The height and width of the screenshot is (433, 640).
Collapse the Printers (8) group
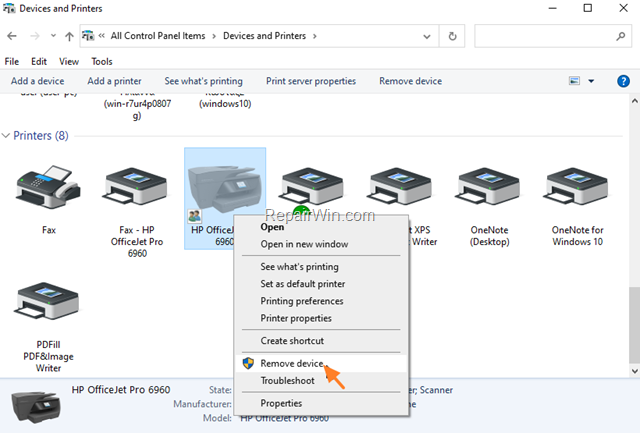click(x=6, y=135)
